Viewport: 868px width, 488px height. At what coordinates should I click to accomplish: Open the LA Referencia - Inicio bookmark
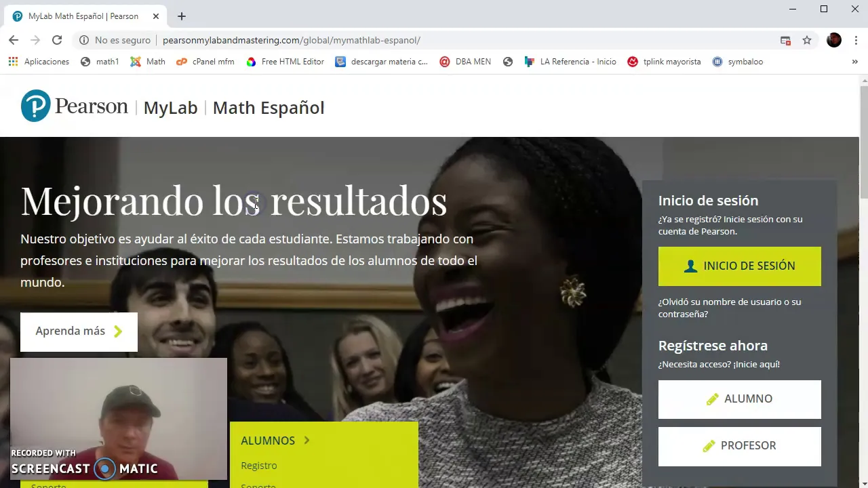click(x=570, y=62)
